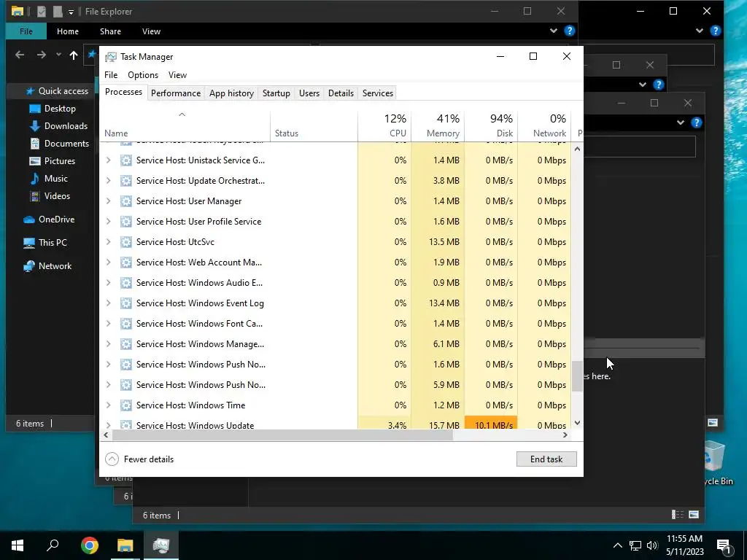
Task: Switch to the Users tab
Action: [x=309, y=93]
